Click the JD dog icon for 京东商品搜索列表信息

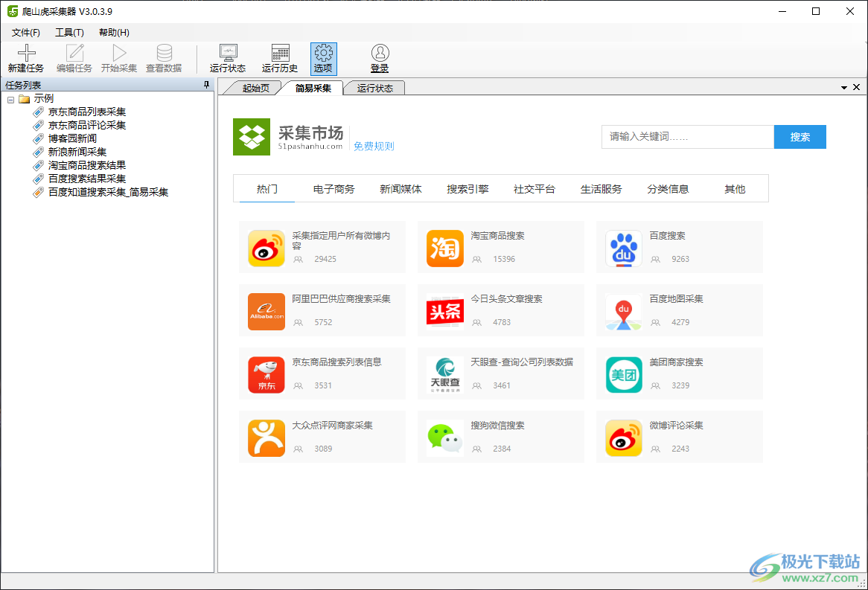[x=267, y=375]
